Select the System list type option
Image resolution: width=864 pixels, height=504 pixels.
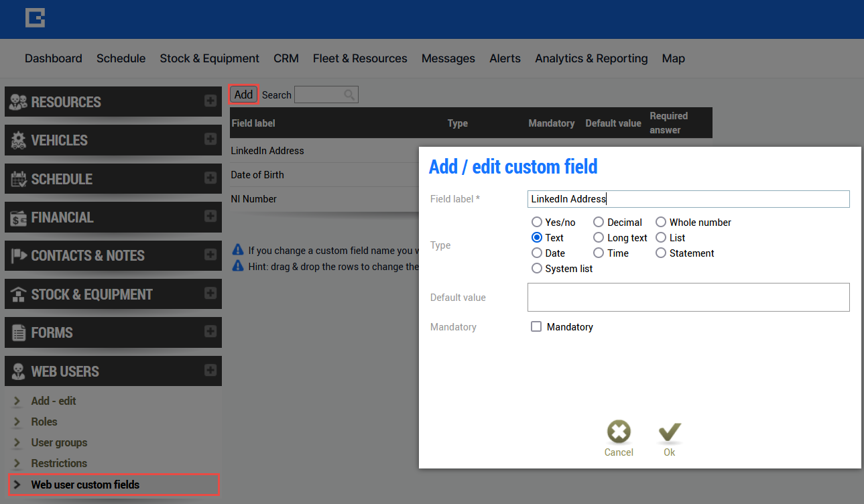536,269
